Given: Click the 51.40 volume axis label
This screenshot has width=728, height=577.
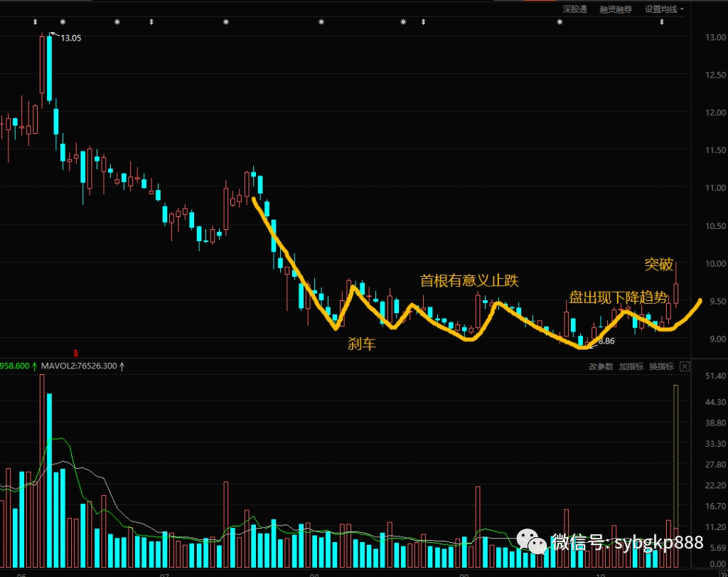Looking at the screenshot, I should coord(715,376).
